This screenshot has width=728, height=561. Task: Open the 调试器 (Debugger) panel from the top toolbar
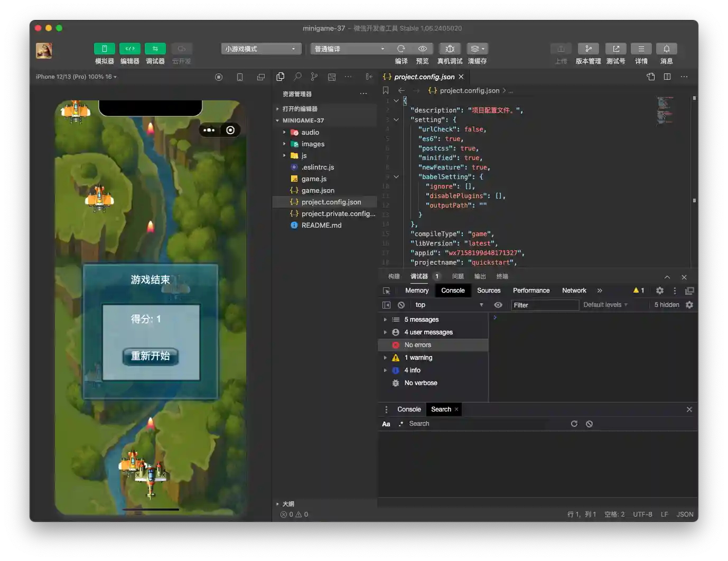[x=155, y=53]
